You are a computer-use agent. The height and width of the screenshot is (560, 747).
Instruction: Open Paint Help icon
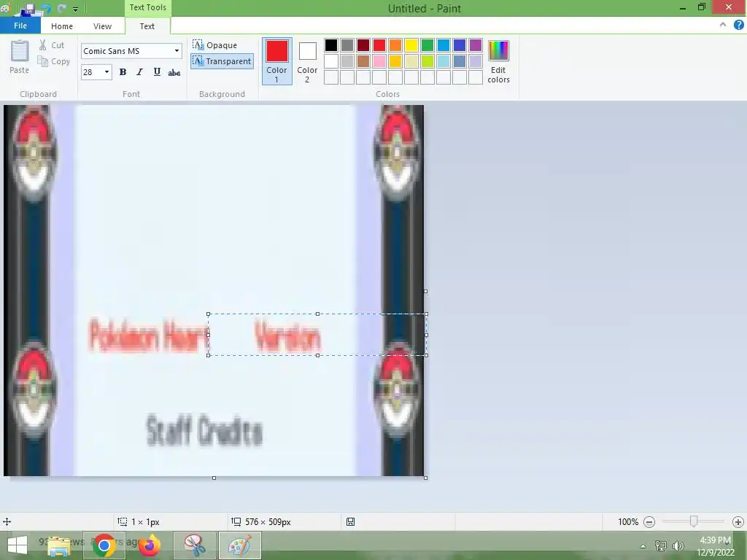coord(738,25)
